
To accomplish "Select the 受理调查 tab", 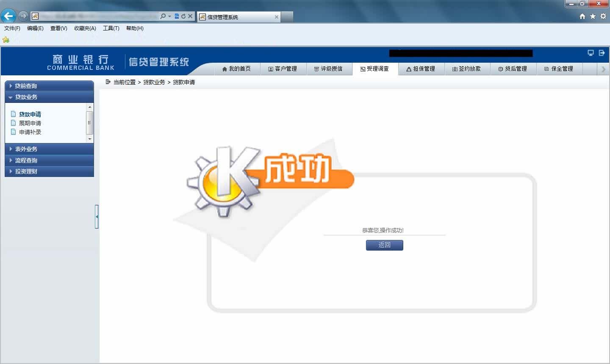I will click(x=375, y=69).
